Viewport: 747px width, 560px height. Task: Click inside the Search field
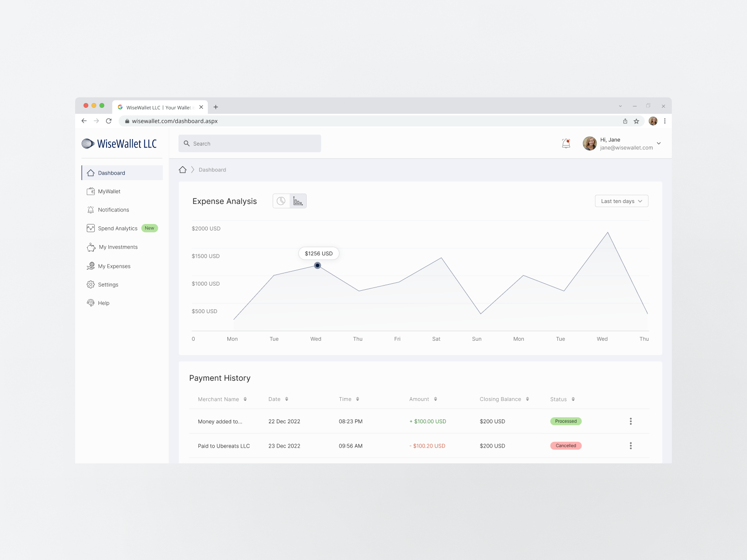(249, 143)
